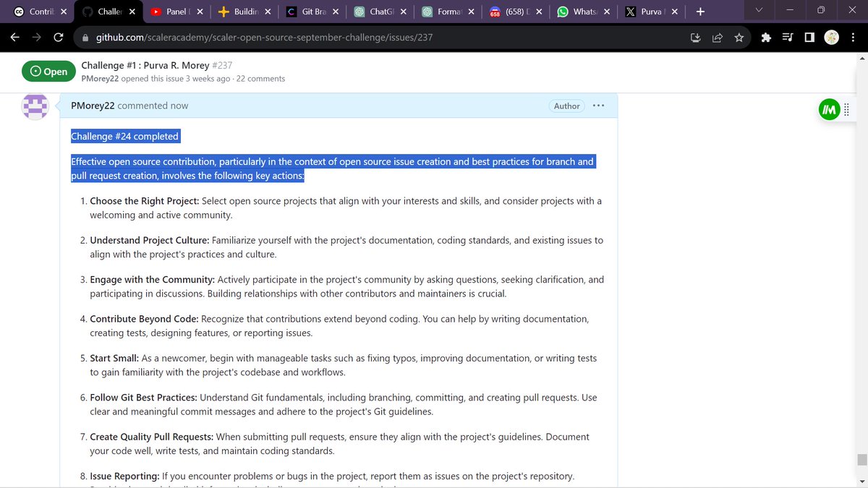Click the '22 comments' text
Image resolution: width=868 pixels, height=488 pixels.
click(260, 78)
